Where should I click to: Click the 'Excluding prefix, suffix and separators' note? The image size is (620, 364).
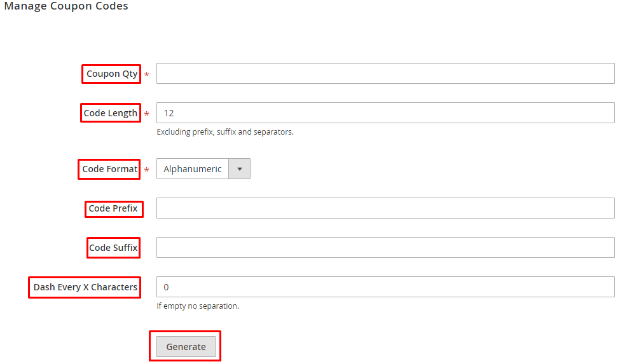point(225,132)
